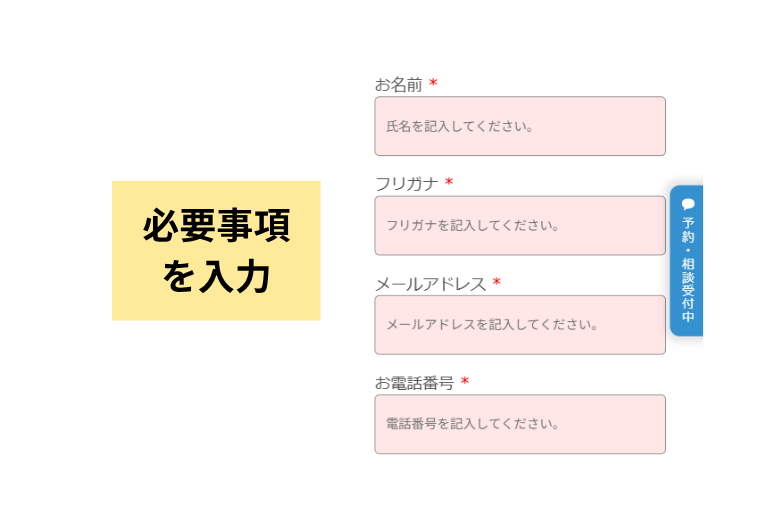Click placeholder 電話番号を記入してください。

tap(473, 424)
